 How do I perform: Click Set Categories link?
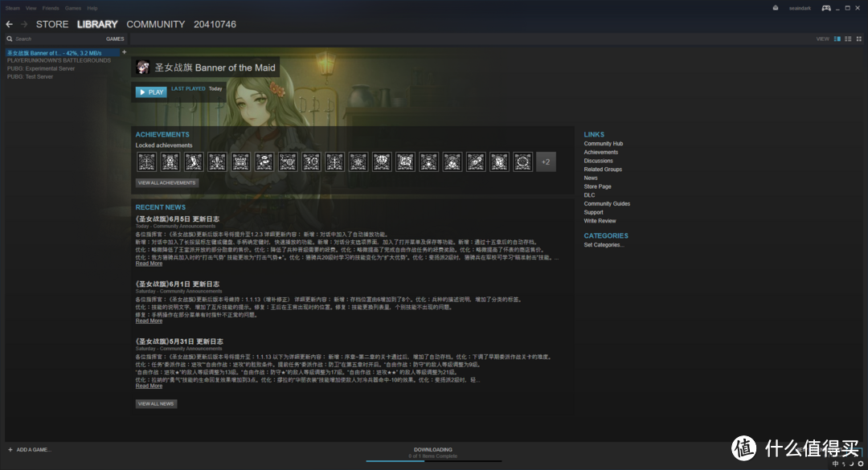point(604,245)
